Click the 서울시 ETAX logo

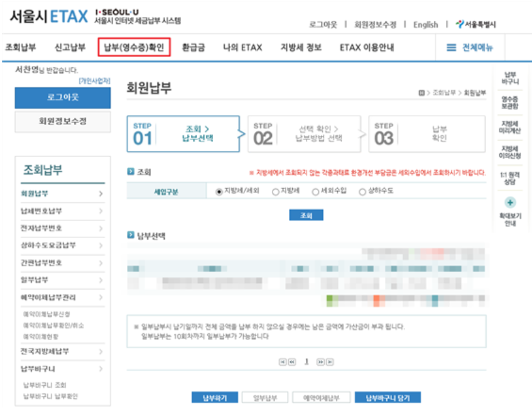48,16
